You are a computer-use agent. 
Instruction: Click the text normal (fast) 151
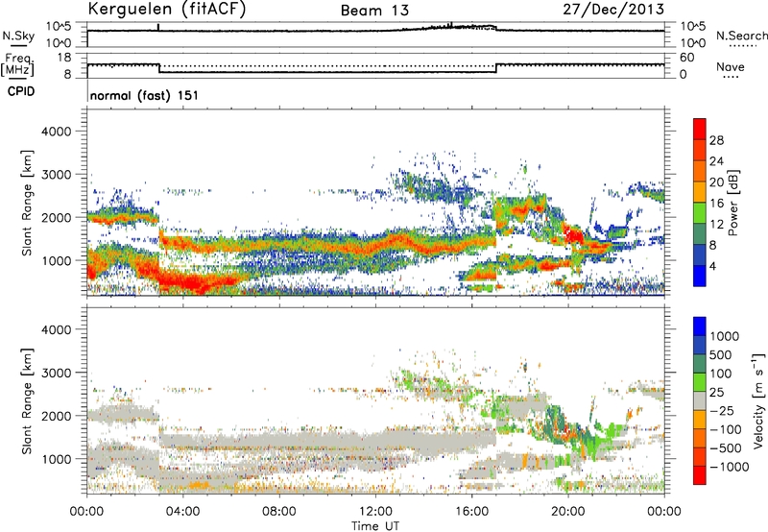(x=145, y=95)
